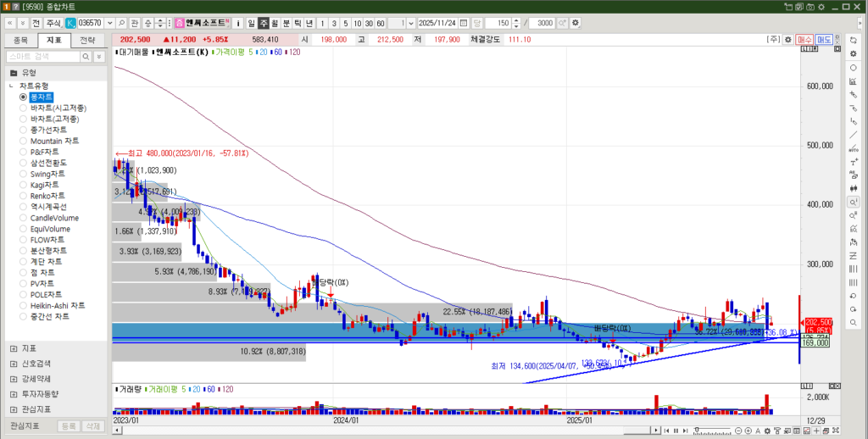Open the stock code dropdown arrow

pos(109,23)
